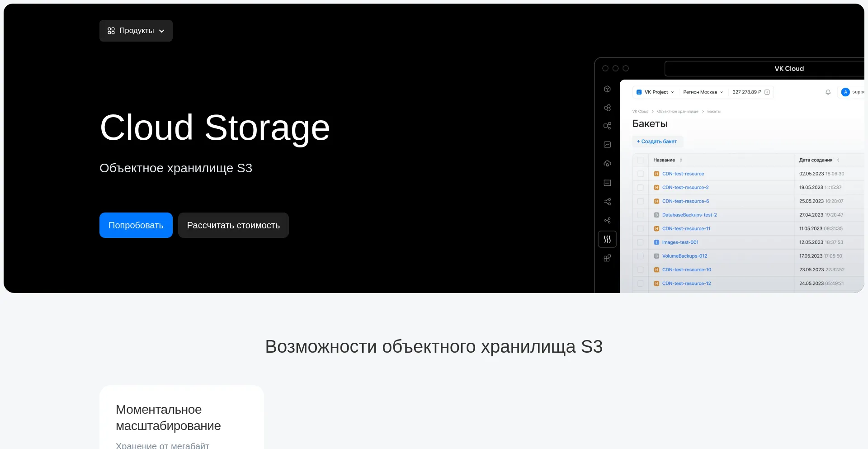Check the box for CDN-test-resource-11 row
868x449 pixels.
click(x=640, y=229)
